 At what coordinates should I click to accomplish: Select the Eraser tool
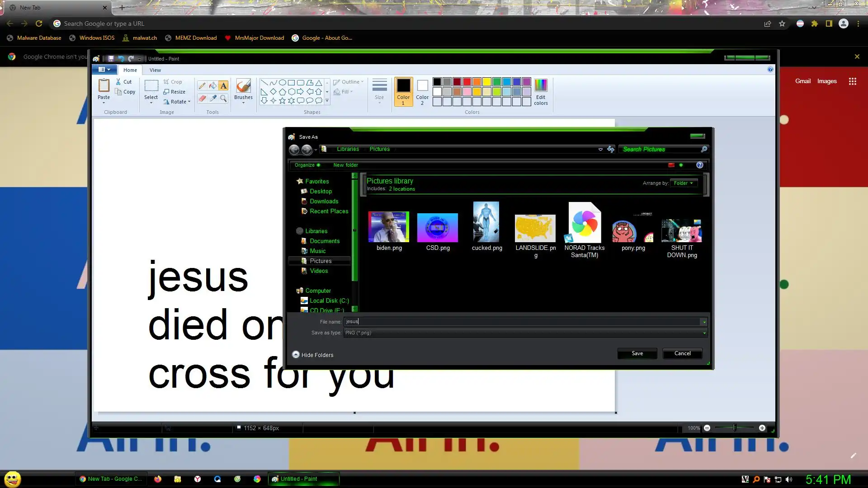(202, 98)
